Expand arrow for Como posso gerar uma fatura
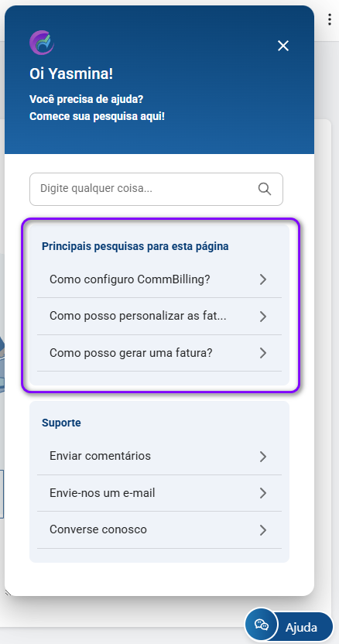 pos(263,353)
